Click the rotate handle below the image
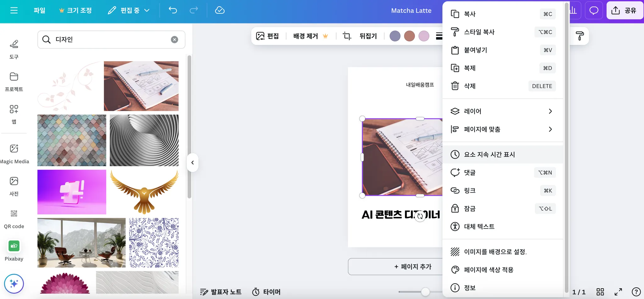The height and width of the screenshot is (299, 644). (420, 216)
